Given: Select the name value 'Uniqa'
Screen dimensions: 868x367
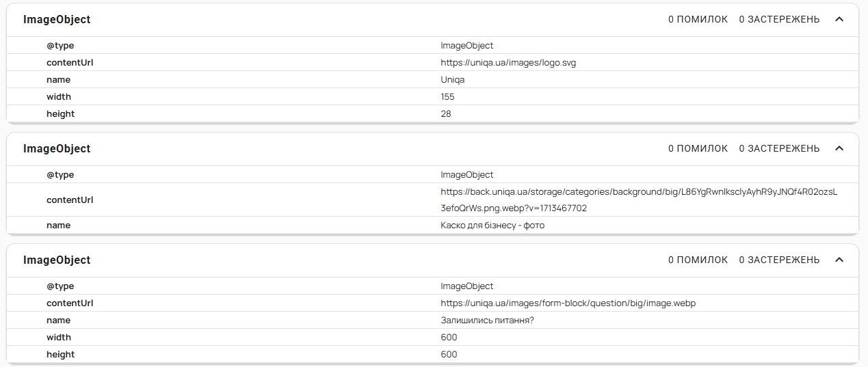Looking at the screenshot, I should (453, 80).
